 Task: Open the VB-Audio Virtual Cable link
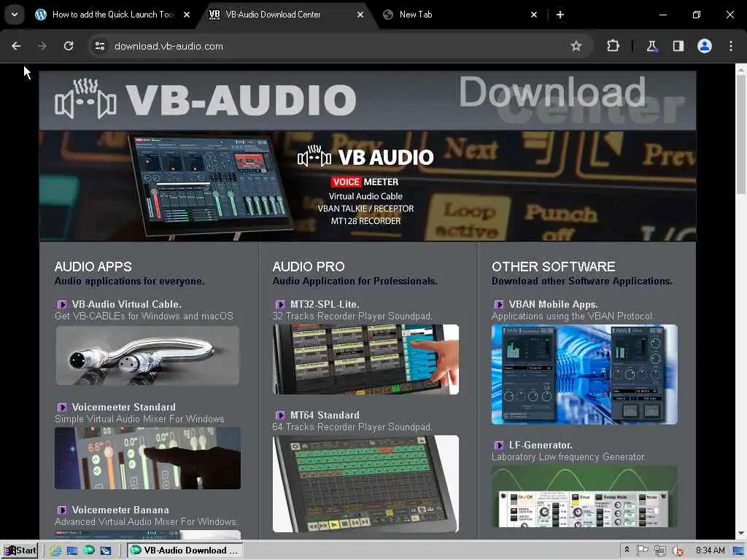pos(126,304)
